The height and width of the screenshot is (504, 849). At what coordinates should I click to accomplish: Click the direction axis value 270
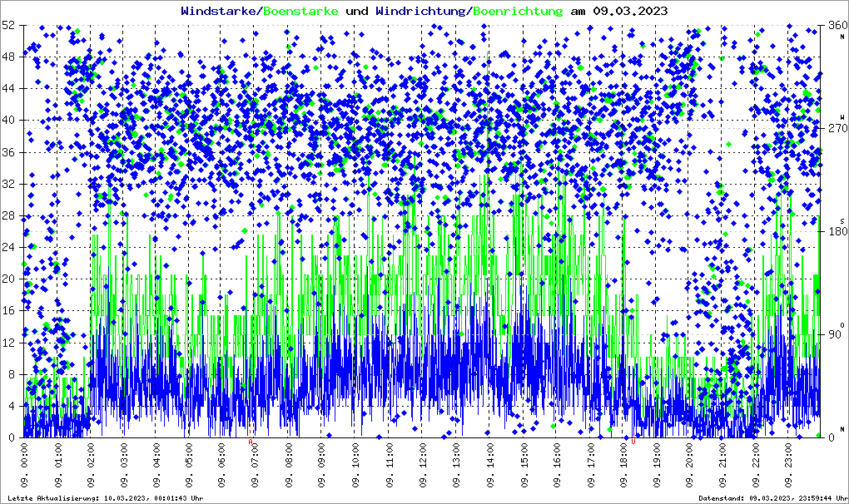pyautogui.click(x=837, y=128)
